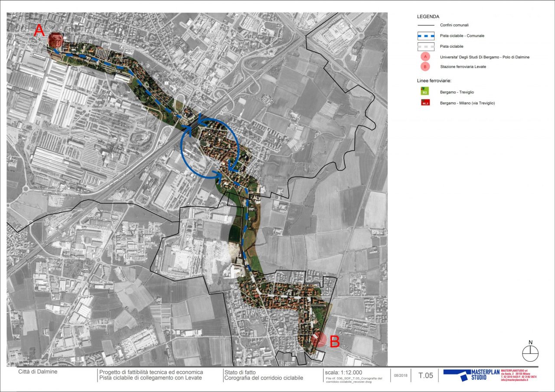Click the red letter B map marker

334,341
